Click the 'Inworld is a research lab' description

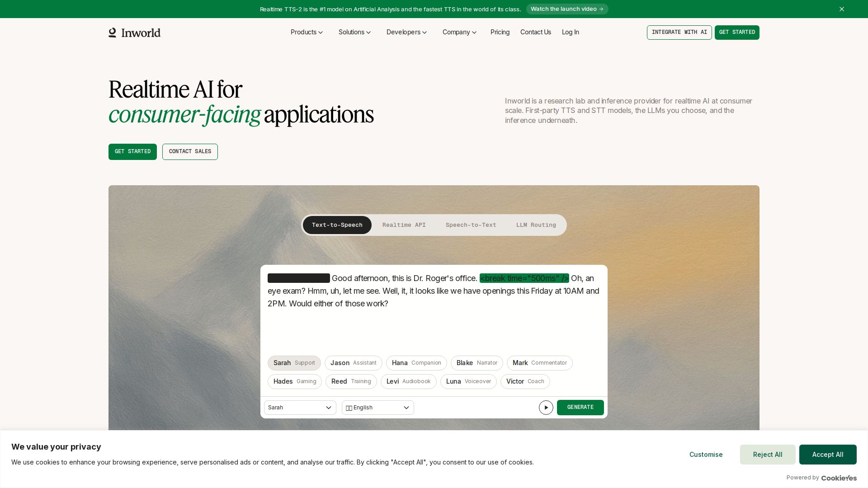(629, 111)
